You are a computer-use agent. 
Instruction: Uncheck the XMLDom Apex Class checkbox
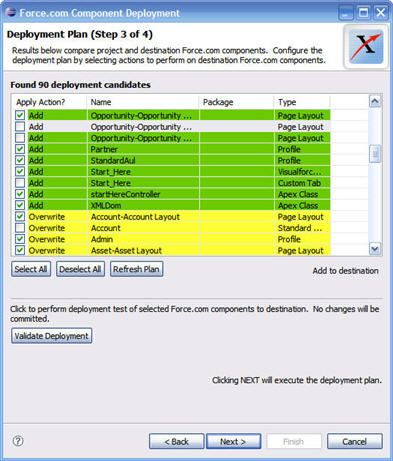[20, 205]
